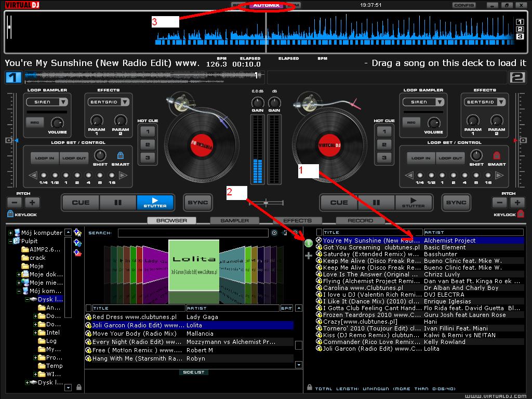This screenshot has height=399, width=532.
Task: Enable Smart loop on left deck
Action: (x=120, y=155)
